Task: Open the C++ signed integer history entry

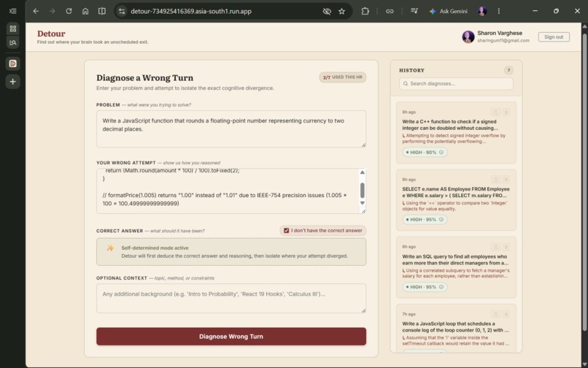Action: 456,132
